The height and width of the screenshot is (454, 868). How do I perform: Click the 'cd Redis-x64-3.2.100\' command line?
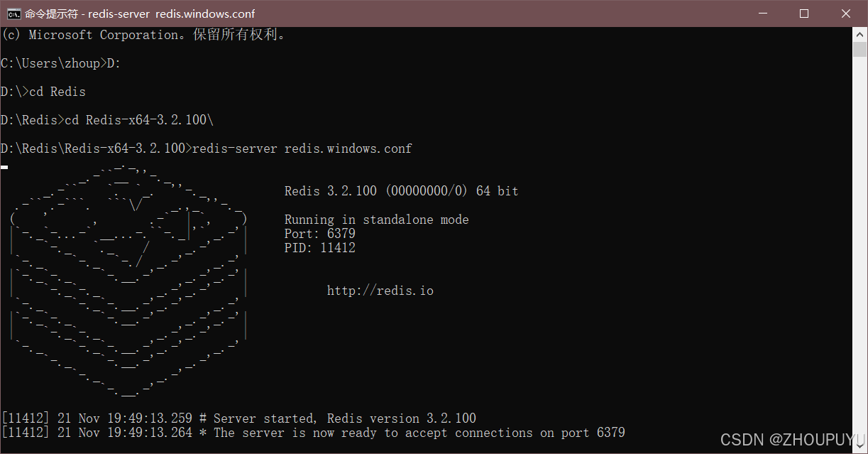107,120
